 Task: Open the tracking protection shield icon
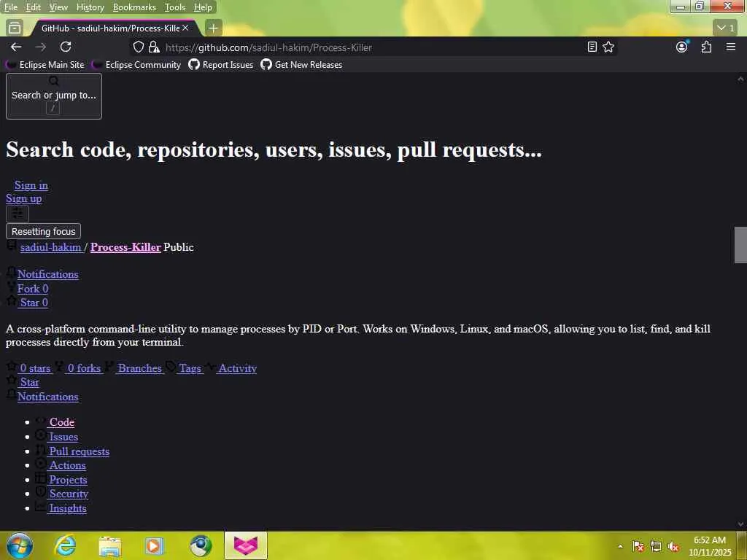click(138, 47)
